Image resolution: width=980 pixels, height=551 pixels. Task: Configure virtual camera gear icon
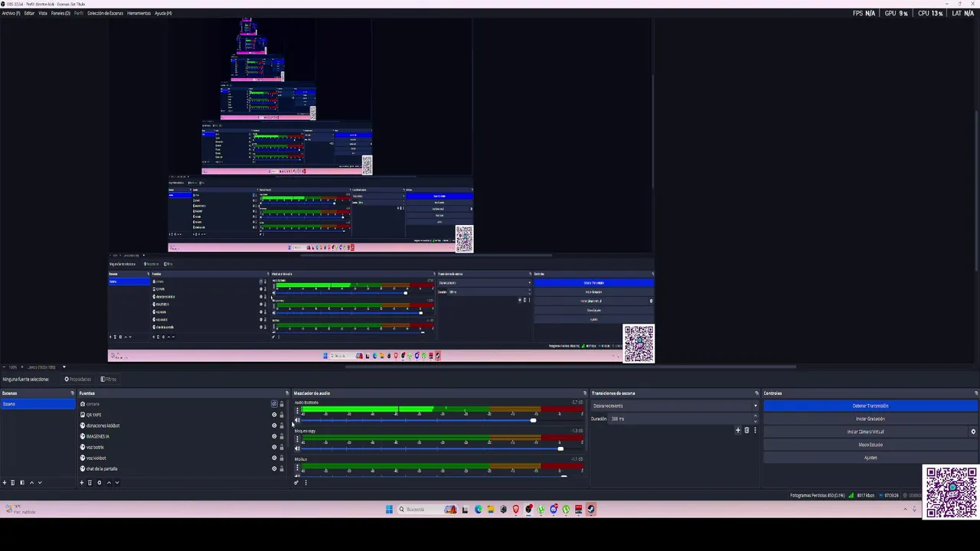point(973,432)
